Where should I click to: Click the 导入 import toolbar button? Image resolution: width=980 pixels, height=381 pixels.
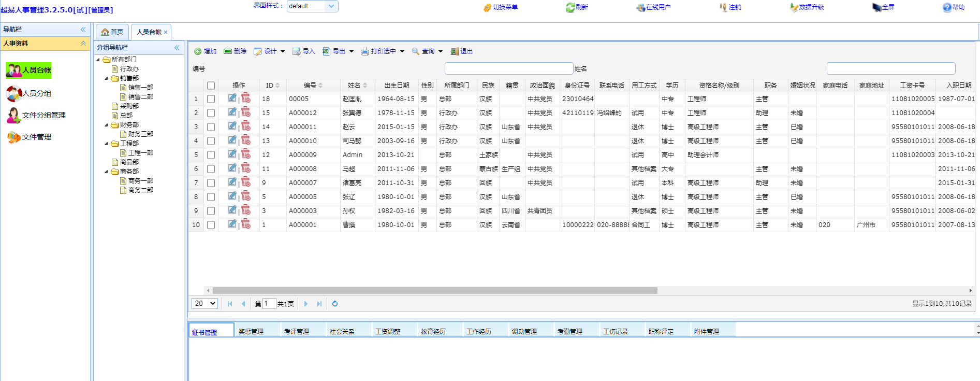click(303, 51)
